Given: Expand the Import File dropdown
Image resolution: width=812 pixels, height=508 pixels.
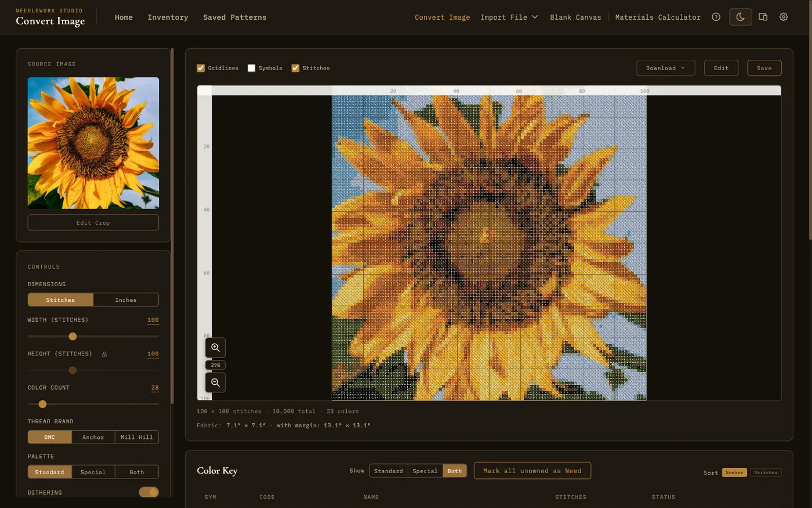Looking at the screenshot, I should point(509,17).
